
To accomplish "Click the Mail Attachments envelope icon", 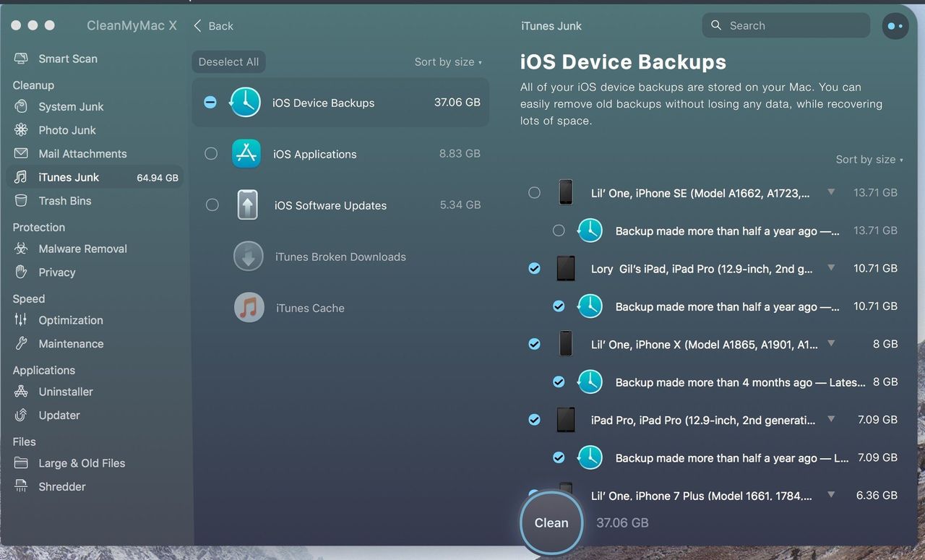I will (x=21, y=153).
